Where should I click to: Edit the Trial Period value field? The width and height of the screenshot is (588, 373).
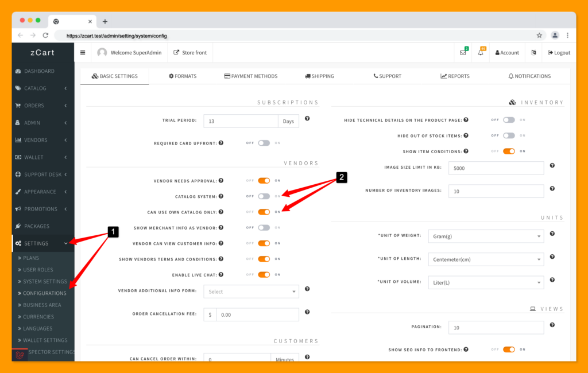(x=241, y=121)
